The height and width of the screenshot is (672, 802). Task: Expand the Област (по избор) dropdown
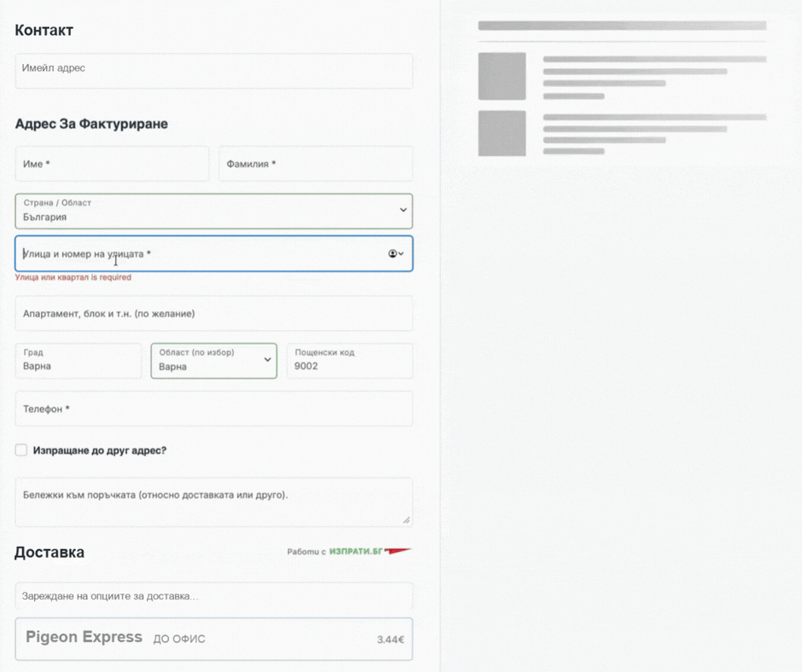214,361
